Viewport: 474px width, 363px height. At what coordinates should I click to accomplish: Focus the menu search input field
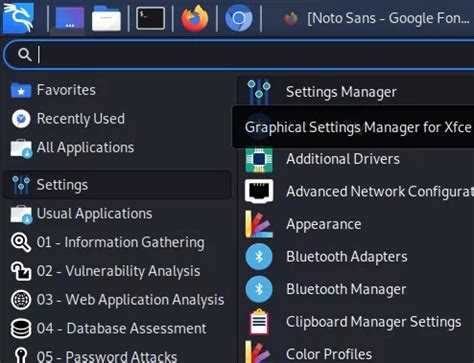(x=239, y=54)
